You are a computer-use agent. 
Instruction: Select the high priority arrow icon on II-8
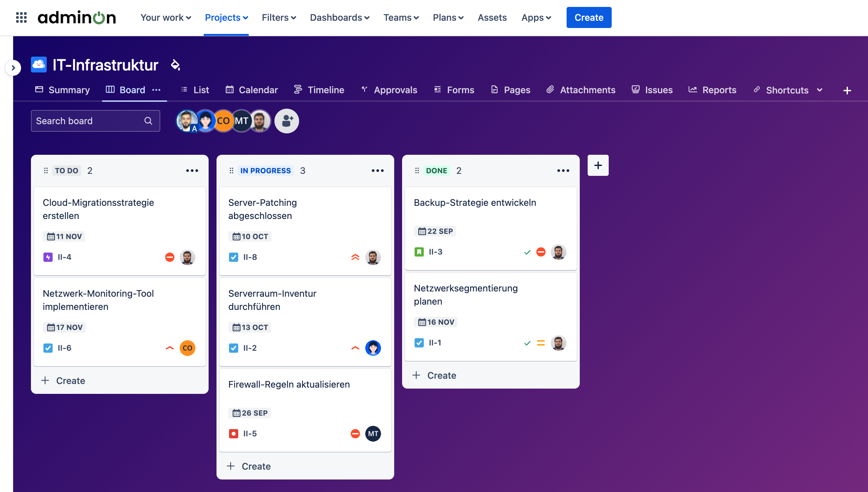(355, 257)
